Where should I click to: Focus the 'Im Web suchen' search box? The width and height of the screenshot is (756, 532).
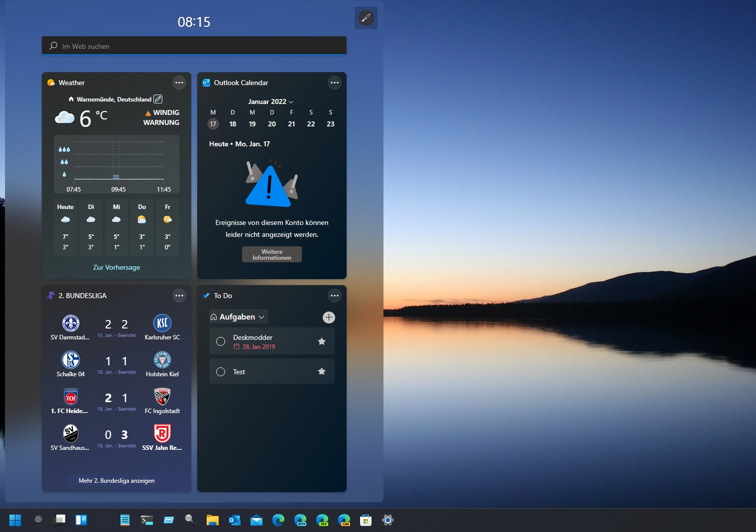194,46
